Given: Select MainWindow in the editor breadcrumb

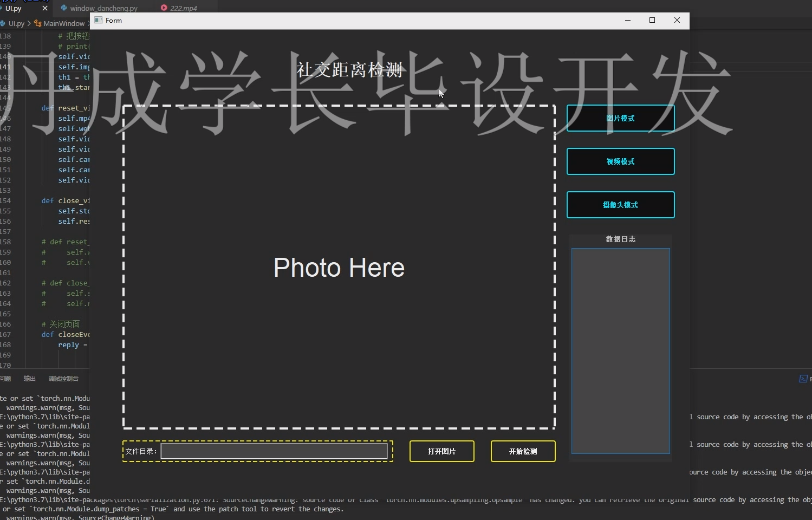Looking at the screenshot, I should click(64, 23).
